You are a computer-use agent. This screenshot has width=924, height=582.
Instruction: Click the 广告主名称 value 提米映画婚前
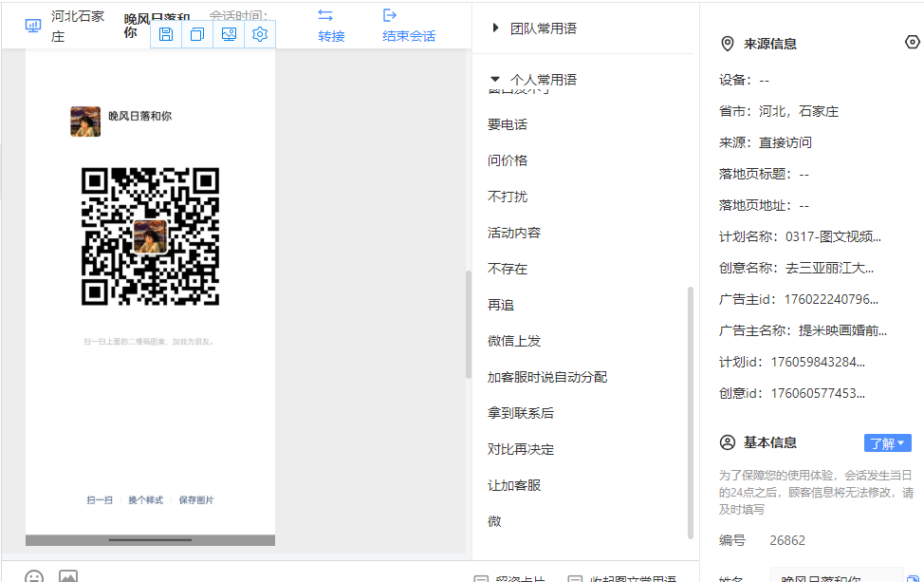coord(842,330)
